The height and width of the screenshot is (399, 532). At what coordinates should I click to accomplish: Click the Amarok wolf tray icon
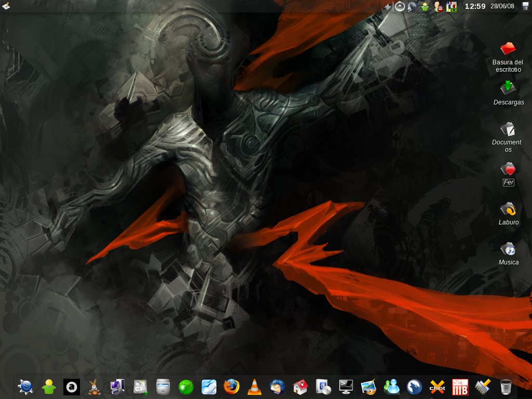pos(412,6)
